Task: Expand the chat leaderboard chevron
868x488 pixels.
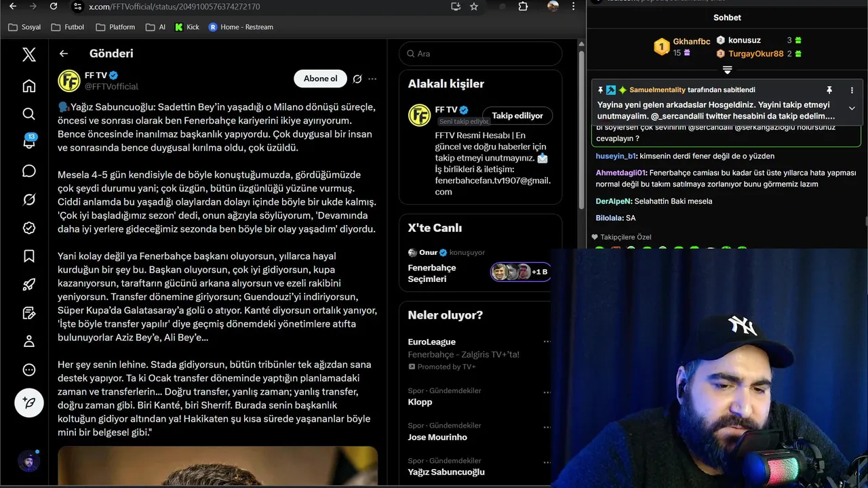Action: [727, 70]
